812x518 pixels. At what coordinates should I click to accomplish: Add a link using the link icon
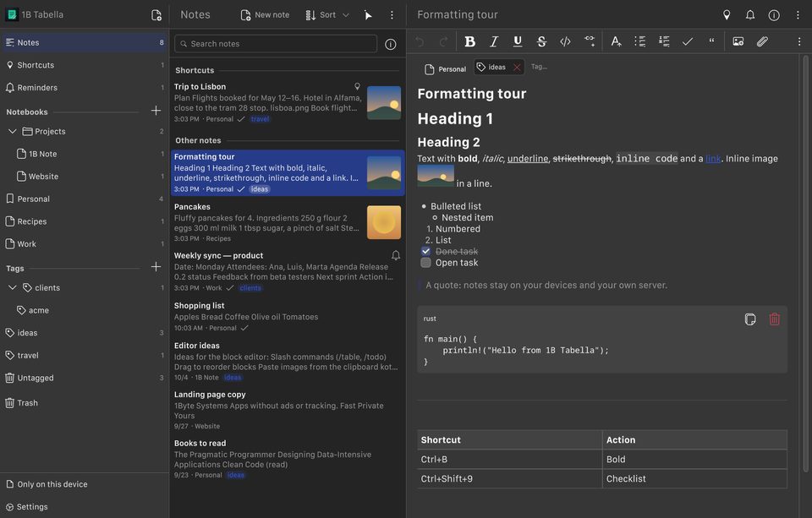tap(590, 41)
